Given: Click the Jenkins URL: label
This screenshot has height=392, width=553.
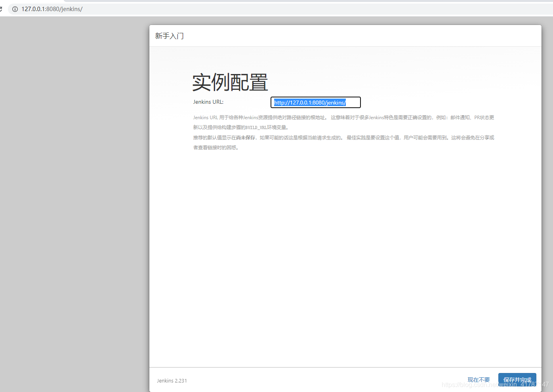Looking at the screenshot, I should coord(208,102).
